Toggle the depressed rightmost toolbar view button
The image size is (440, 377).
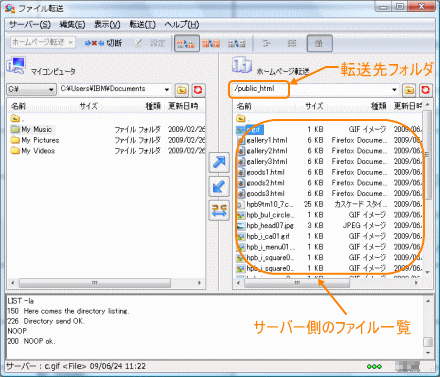coord(319,43)
